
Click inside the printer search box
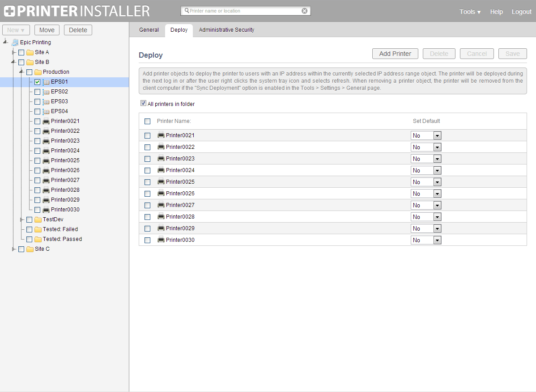242,10
